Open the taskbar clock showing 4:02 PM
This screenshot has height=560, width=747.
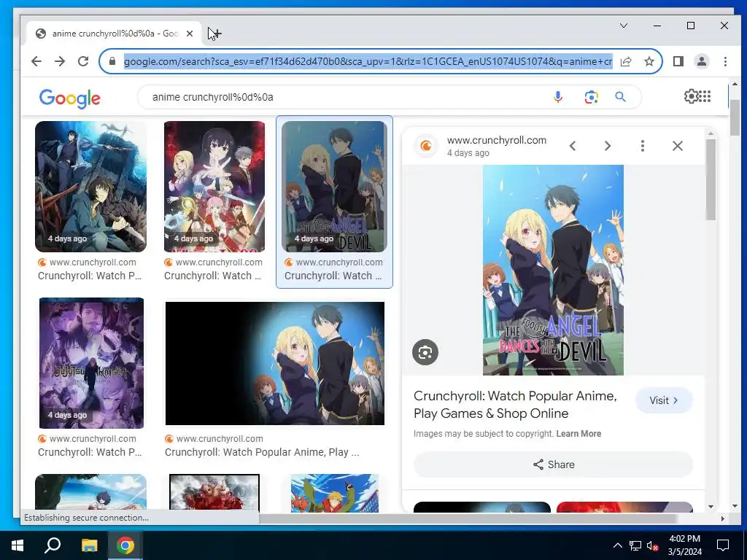coord(684,545)
